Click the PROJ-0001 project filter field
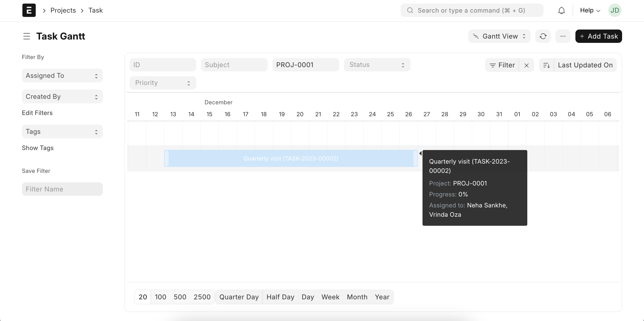This screenshot has height=321, width=644. pos(306,65)
